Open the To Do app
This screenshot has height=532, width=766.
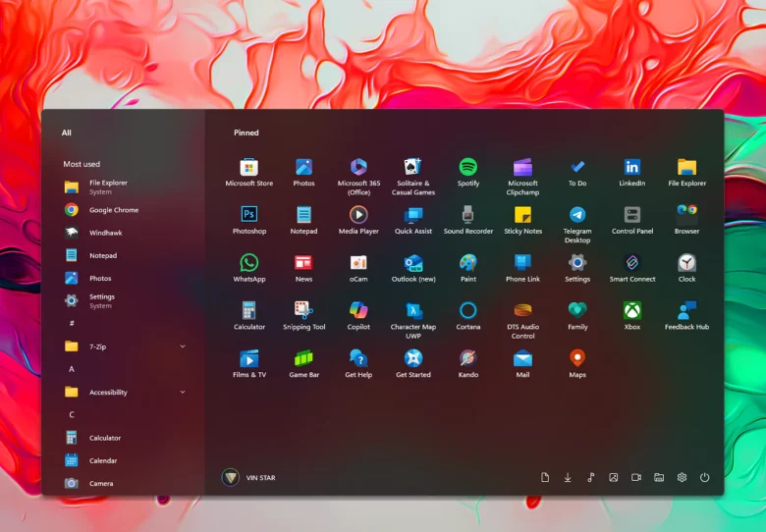pyautogui.click(x=577, y=173)
